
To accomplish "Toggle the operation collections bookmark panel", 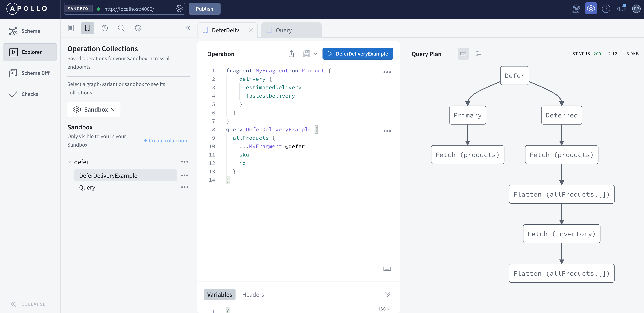I will [87, 28].
